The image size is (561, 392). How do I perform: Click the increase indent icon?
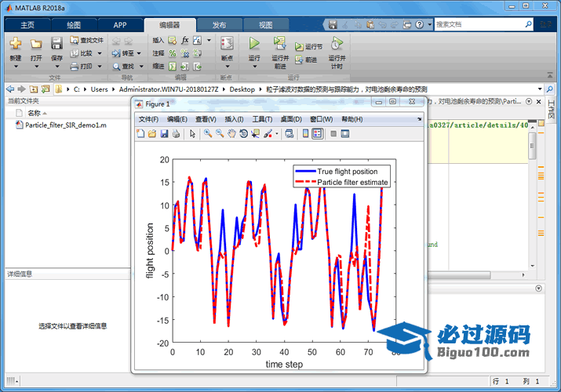[184, 67]
